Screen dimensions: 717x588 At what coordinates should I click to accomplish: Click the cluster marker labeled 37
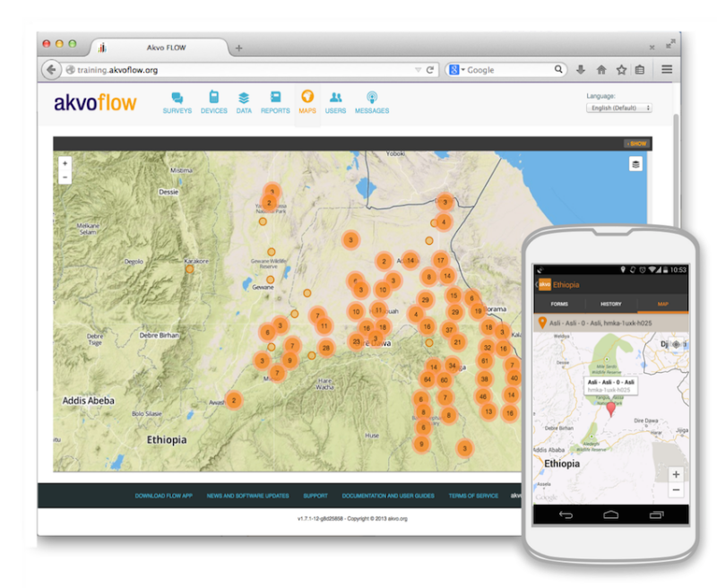449,330
